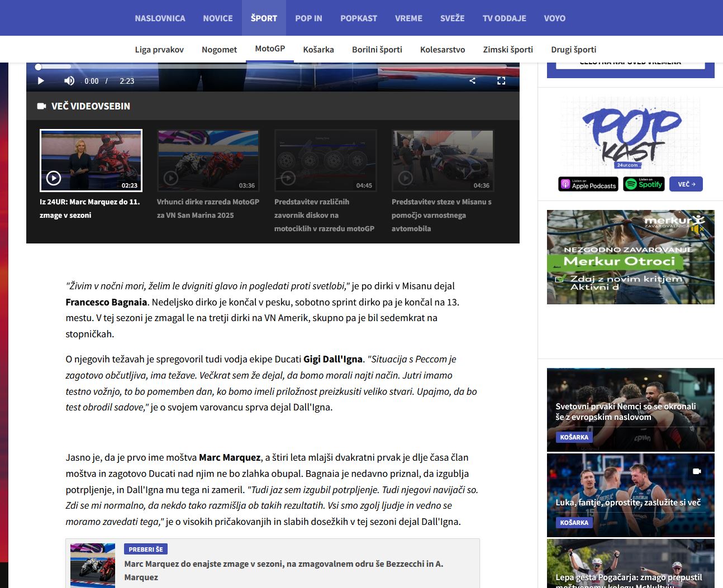This screenshot has height=588, width=723.
Task: Click the KOŠARKA tag on Luka article
Action: coord(574,523)
